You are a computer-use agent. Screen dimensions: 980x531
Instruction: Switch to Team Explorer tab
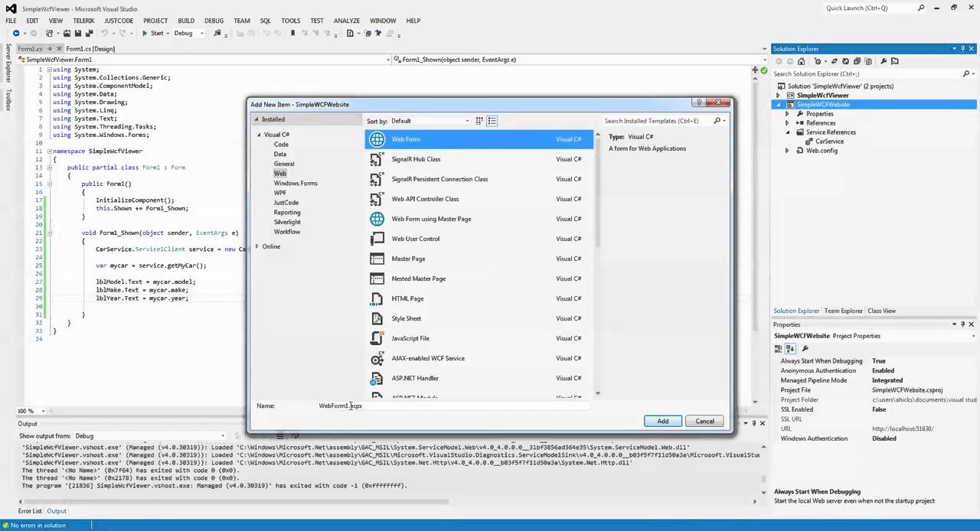(843, 311)
